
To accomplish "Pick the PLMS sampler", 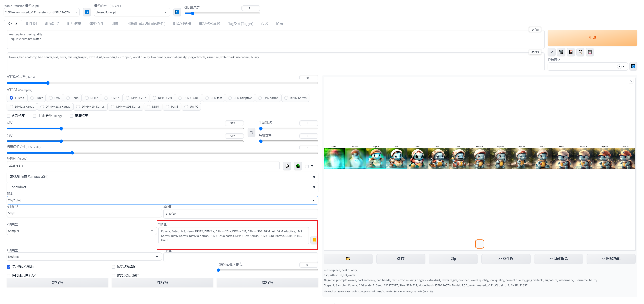I will coord(172,107).
